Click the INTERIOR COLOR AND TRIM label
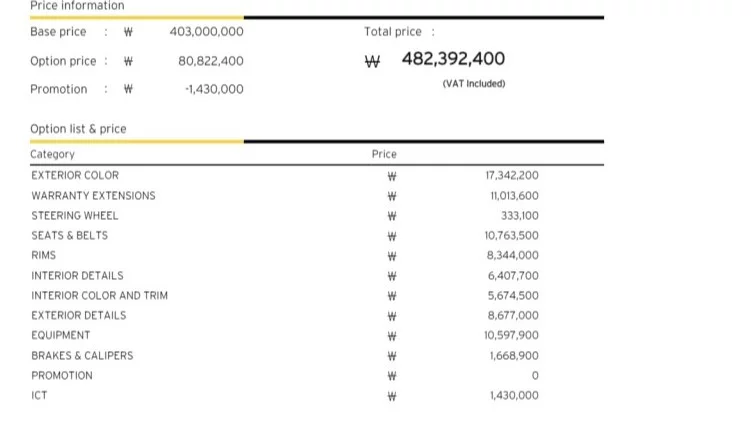This screenshot has width=751, height=422. (x=99, y=295)
